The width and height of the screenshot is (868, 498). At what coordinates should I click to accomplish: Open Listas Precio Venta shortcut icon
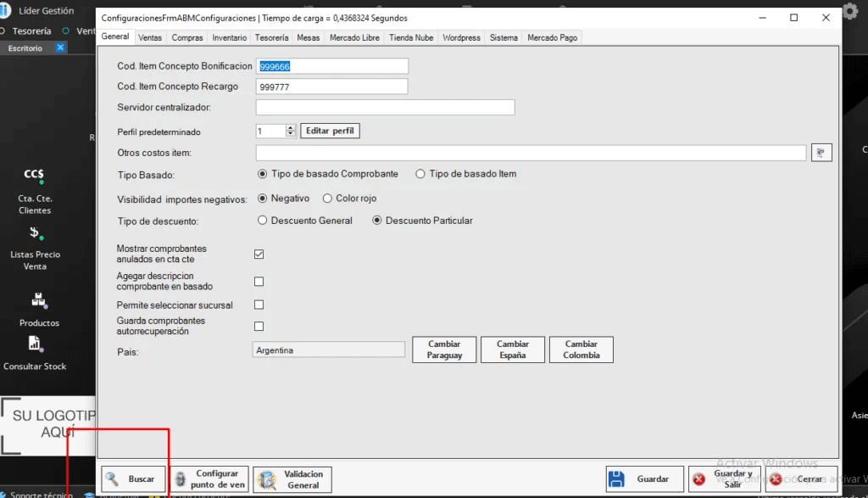tap(35, 234)
